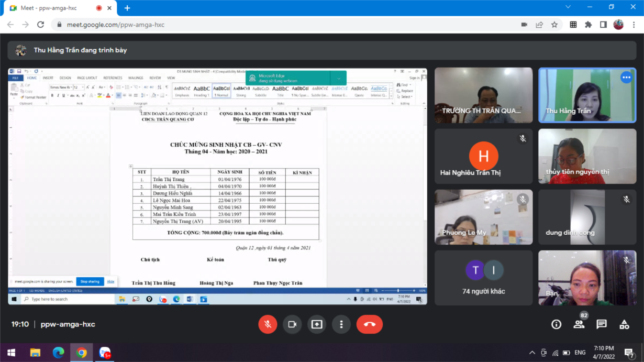Reload the Meet page in Chrome
The height and width of the screenshot is (362, 644).
click(x=40, y=25)
